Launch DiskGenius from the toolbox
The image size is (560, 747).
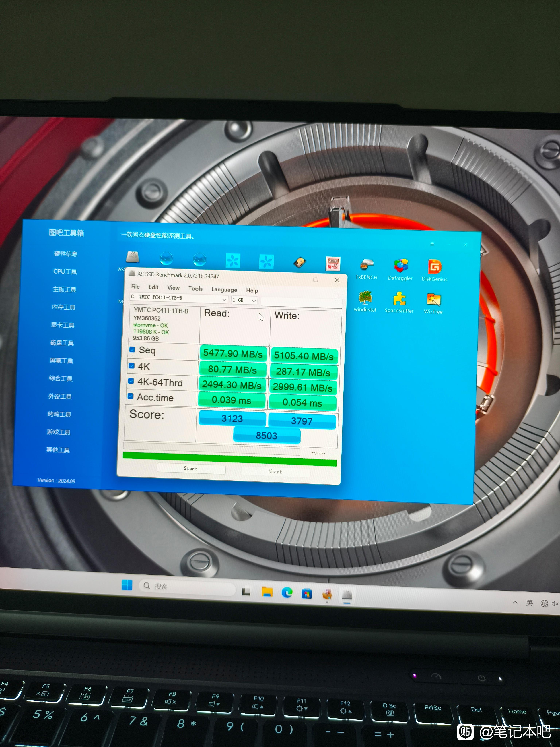pos(434,270)
